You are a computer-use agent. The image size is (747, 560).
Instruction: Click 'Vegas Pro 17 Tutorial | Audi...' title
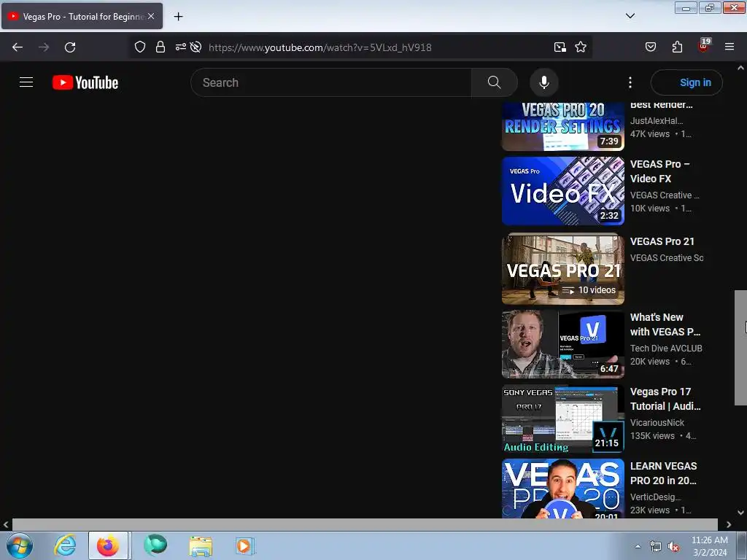tap(665, 399)
